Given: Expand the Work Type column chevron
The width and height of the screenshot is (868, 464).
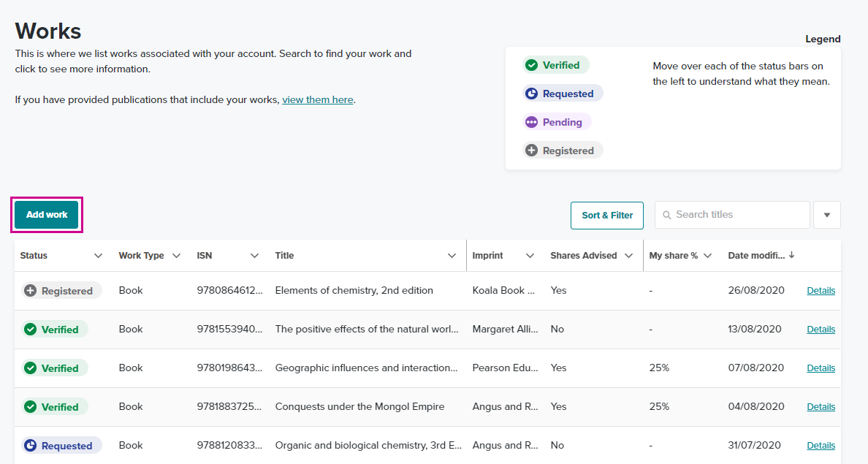Looking at the screenshot, I should coord(176,256).
